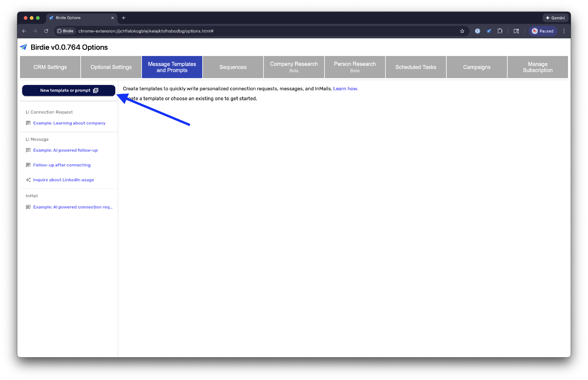Viewport: 588px width, 380px height.
Task: Go to Manage Subscription tab
Action: click(x=537, y=67)
